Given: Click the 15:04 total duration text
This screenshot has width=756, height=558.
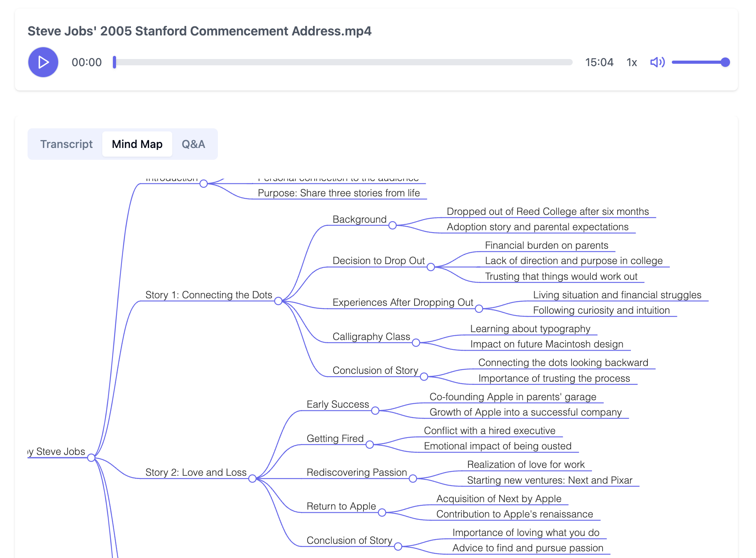Looking at the screenshot, I should 599,62.
